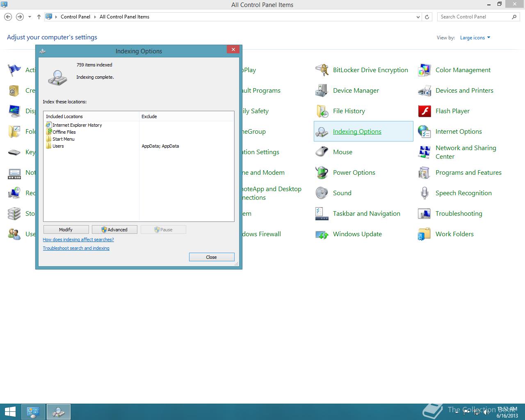Click the Exclude column header
This screenshot has width=525, height=420.
click(187, 116)
